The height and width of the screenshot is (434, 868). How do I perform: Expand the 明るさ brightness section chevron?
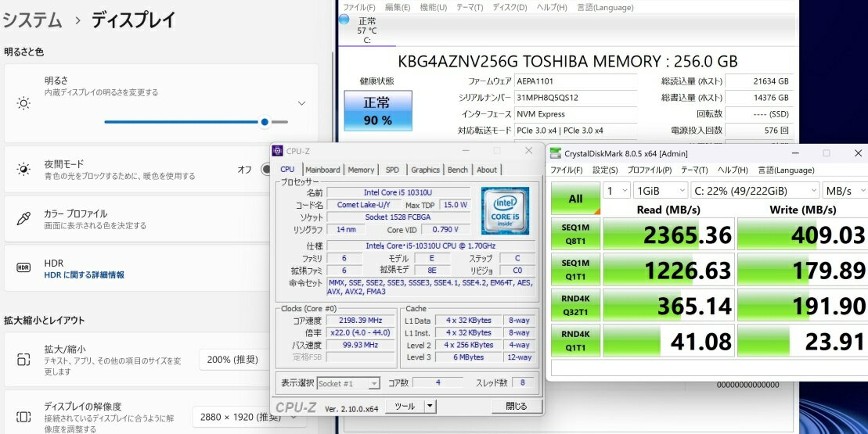point(301,103)
